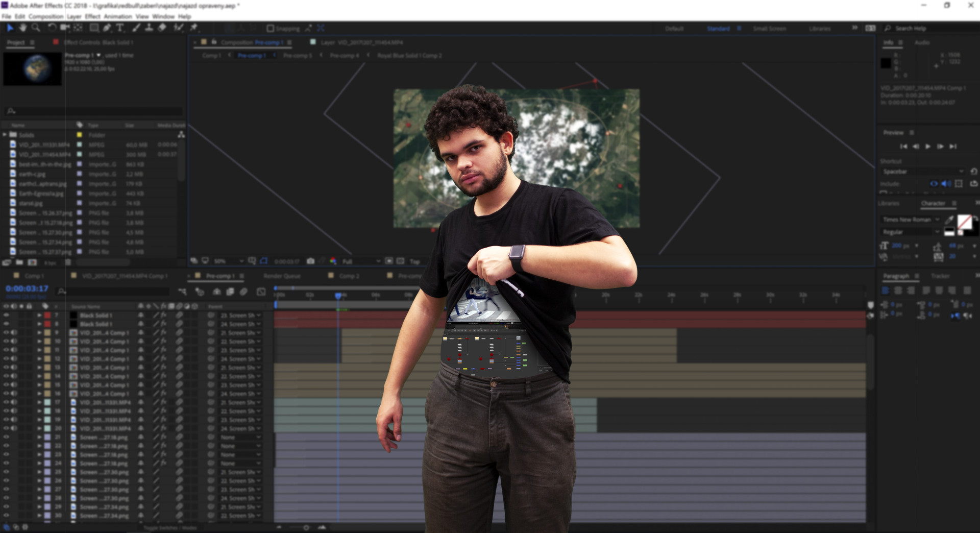Viewport: 980px width, 533px height.
Task: Select the Horizontal Type tool
Action: [120, 28]
